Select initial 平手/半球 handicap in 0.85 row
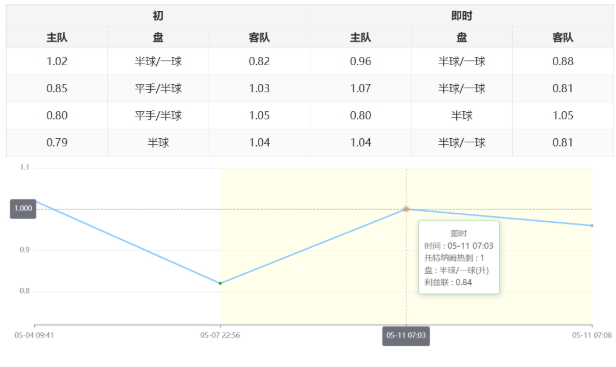This screenshot has height=367, width=616. 158,88
